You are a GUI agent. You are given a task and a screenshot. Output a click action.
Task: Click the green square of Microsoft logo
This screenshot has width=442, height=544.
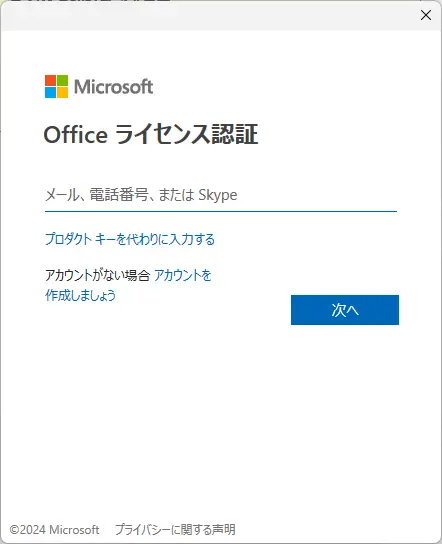click(x=62, y=80)
